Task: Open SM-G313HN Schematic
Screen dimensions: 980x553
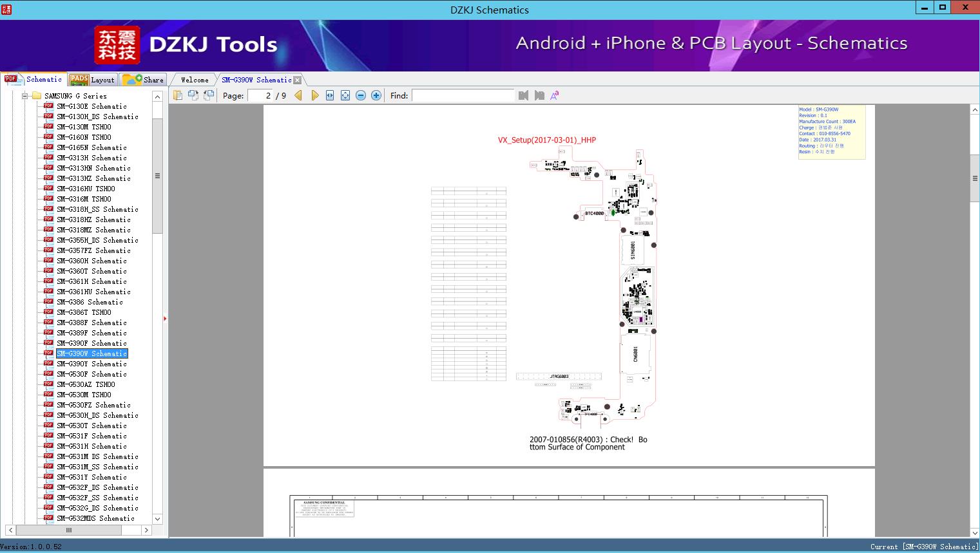Action: 93,168
